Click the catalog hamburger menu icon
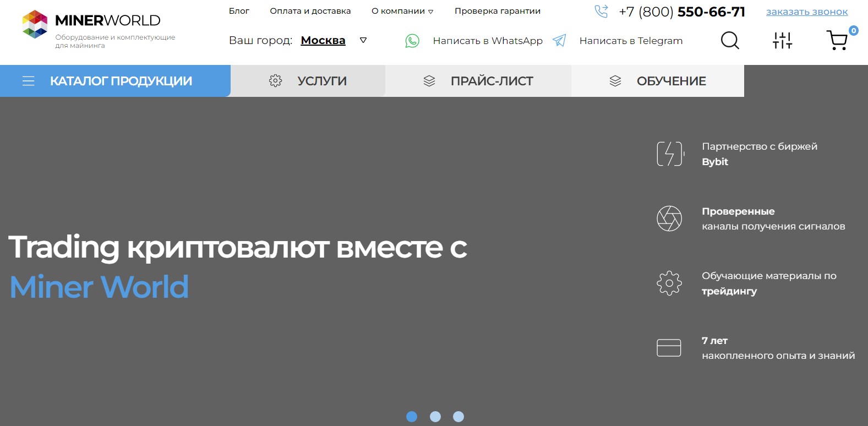Viewport: 868px width, 426px height. pos(29,81)
